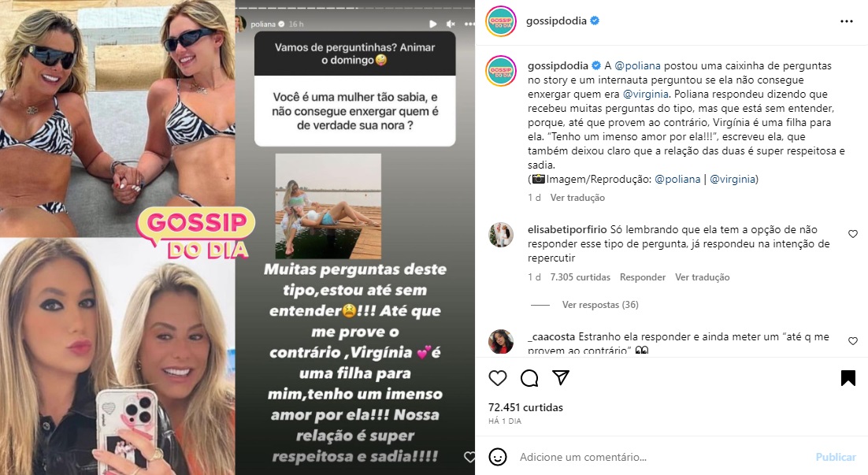Open the comment bubble icon

point(529,378)
